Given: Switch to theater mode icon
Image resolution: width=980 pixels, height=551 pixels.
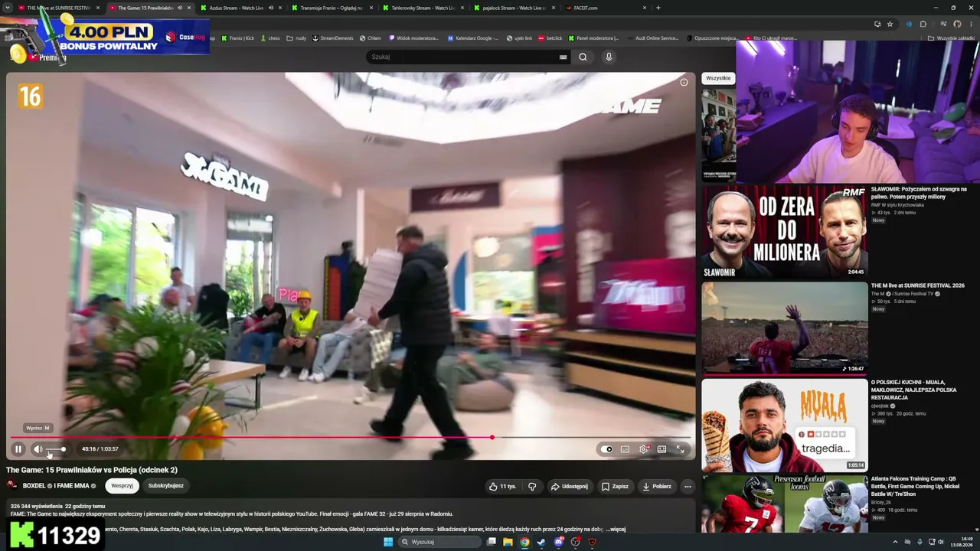Looking at the screenshot, I should [662, 449].
